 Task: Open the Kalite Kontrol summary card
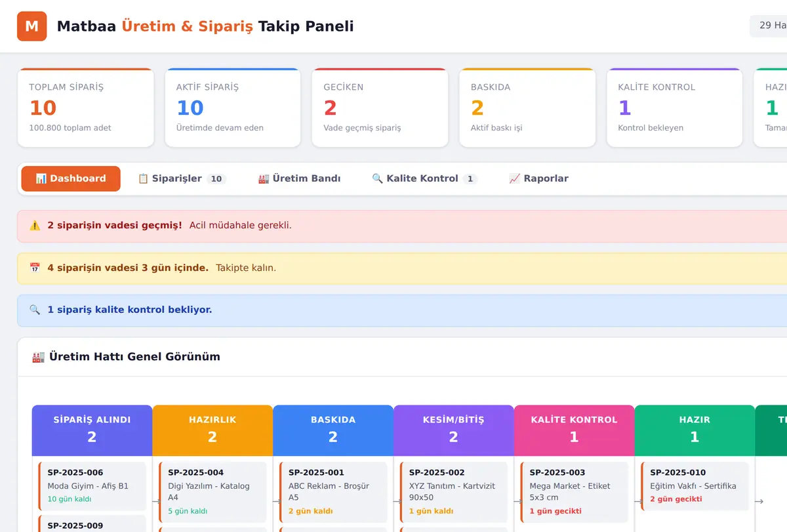pos(675,108)
